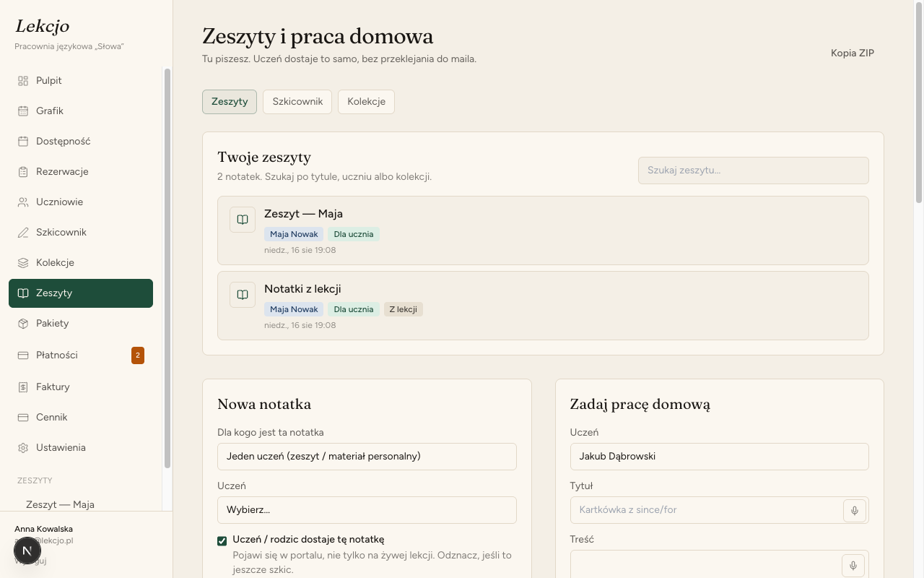
Task: Open the Zeszyt — Maja notebook card title
Action: point(303,214)
